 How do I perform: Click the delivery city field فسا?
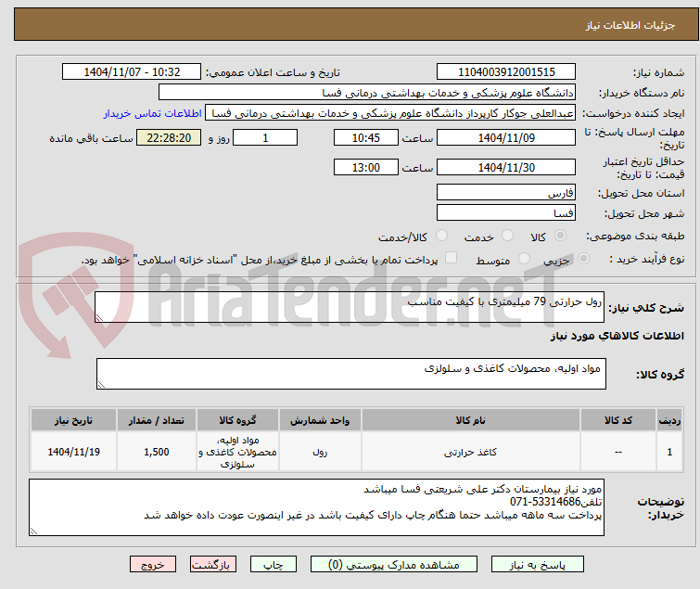[506, 212]
